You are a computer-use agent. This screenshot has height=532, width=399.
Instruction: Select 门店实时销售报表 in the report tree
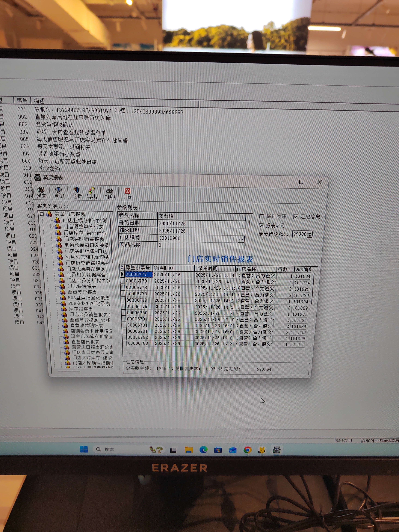[x=84, y=239]
